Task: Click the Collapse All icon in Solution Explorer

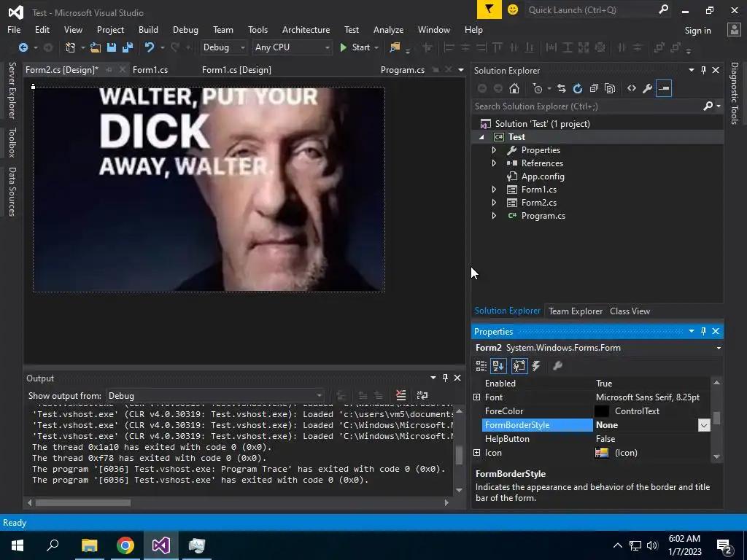Action: pos(594,88)
